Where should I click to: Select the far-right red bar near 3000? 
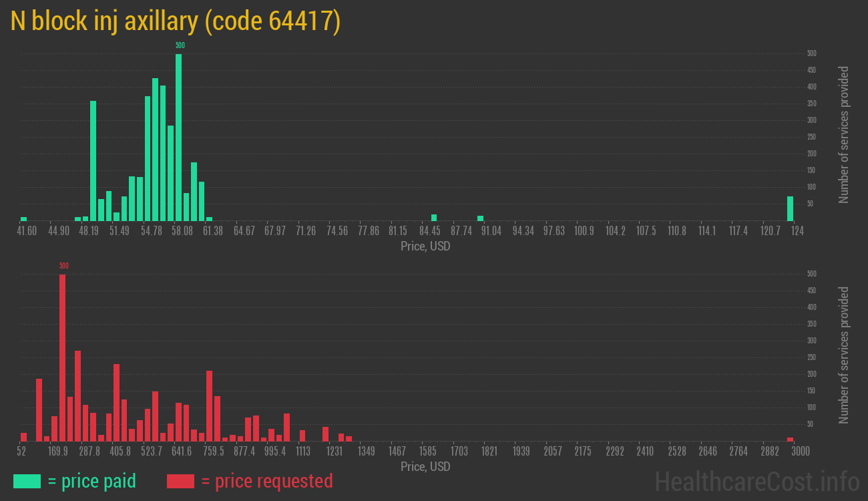coord(790,439)
